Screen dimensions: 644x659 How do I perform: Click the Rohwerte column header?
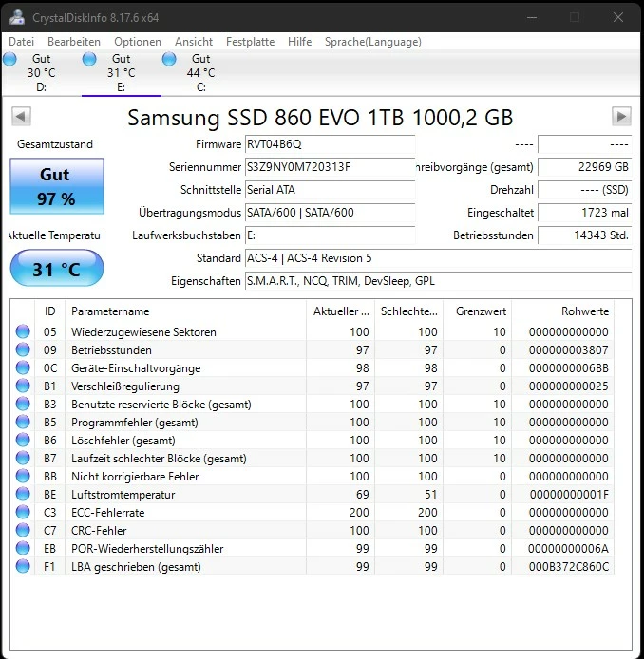coord(563,311)
